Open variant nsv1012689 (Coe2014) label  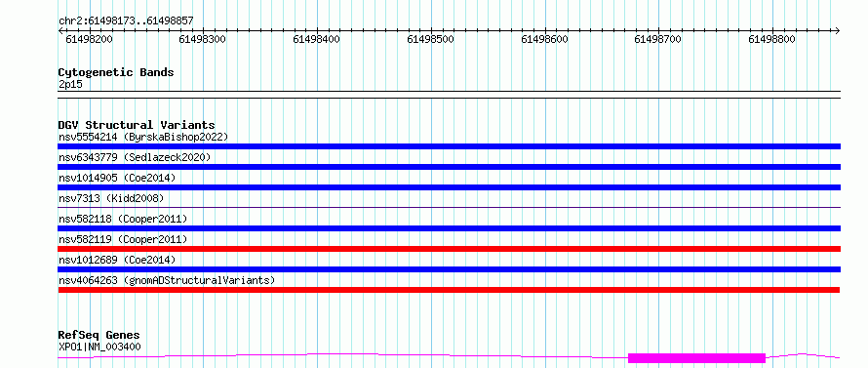117,260
